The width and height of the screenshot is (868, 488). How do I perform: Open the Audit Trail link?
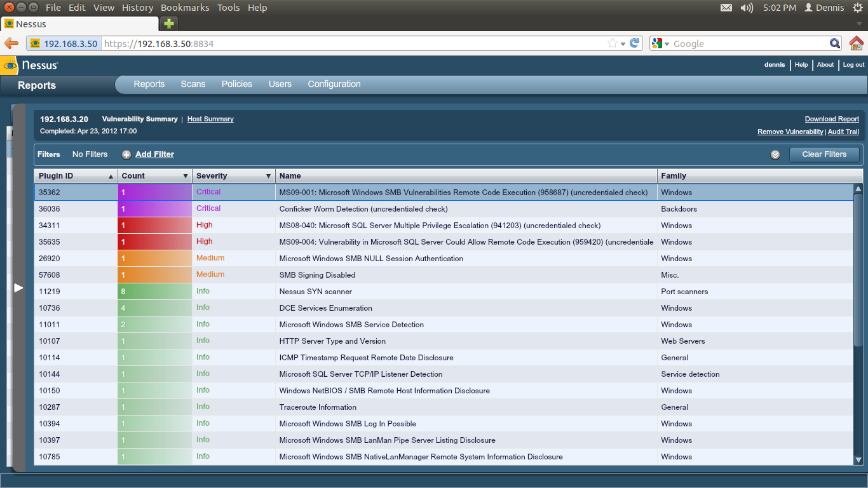point(843,132)
